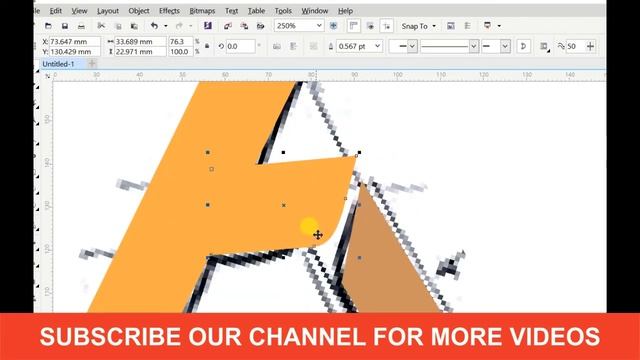Open the Object menu
Image resolution: width=640 pixels, height=360 pixels.
139,11
